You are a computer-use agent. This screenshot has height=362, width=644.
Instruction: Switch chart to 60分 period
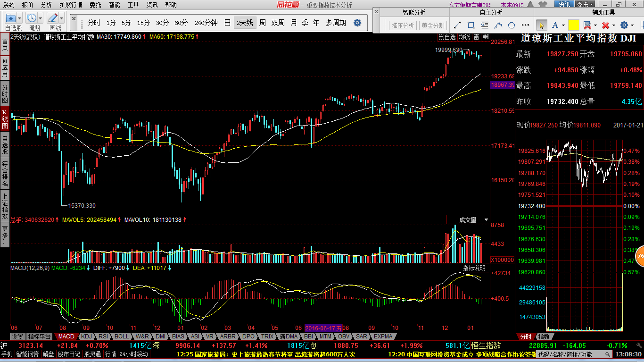click(x=181, y=23)
